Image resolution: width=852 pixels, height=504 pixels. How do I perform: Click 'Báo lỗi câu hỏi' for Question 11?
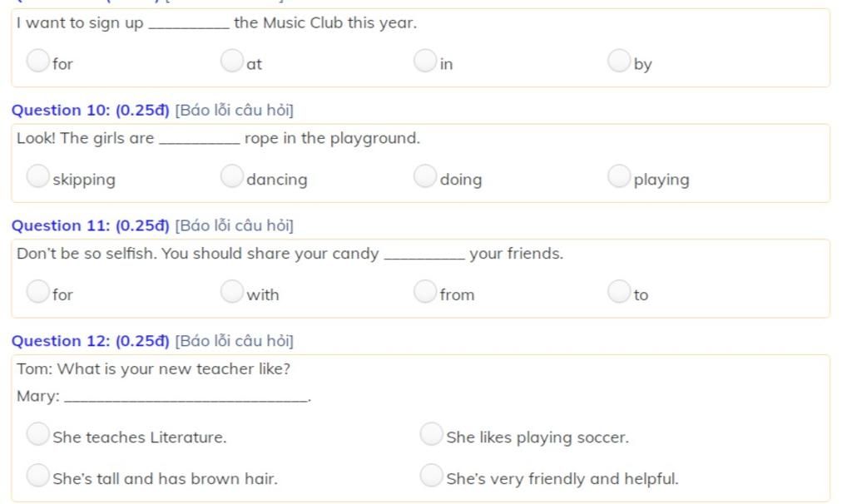click(x=234, y=225)
